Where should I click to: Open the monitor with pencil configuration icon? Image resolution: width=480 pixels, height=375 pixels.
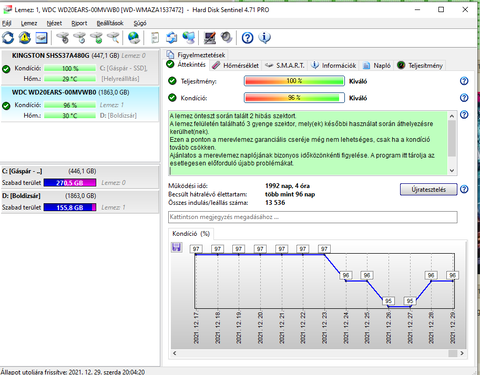[x=210, y=38]
